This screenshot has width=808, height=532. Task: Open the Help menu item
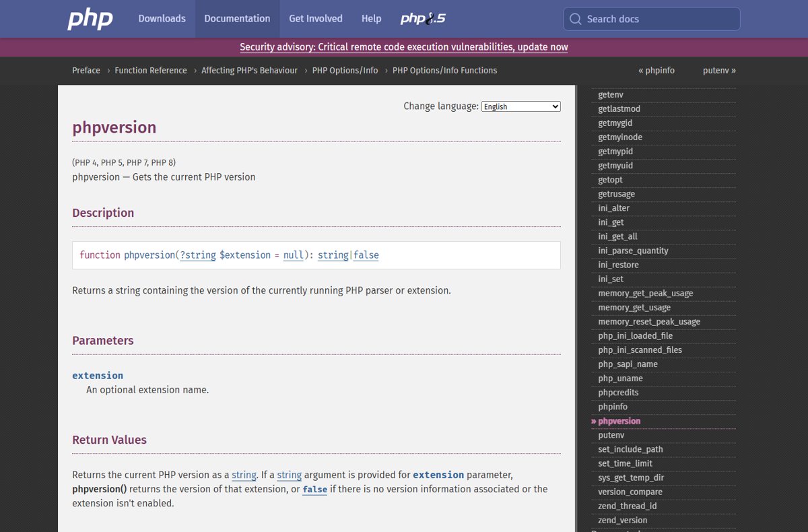pyautogui.click(x=372, y=19)
